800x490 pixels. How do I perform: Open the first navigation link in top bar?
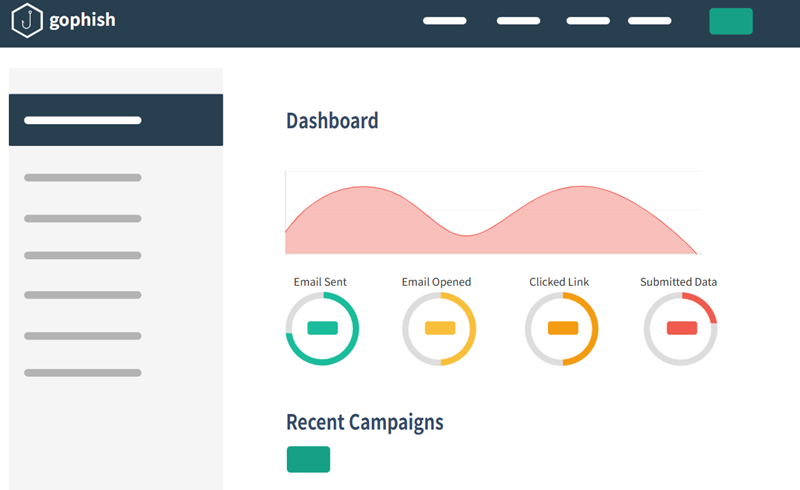click(445, 21)
